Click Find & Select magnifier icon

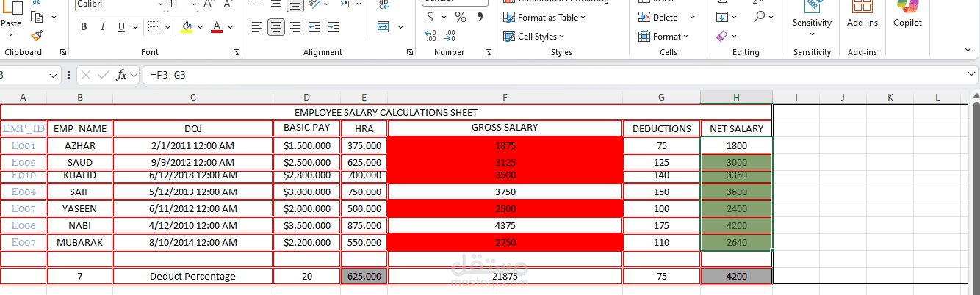pyautogui.click(x=760, y=16)
